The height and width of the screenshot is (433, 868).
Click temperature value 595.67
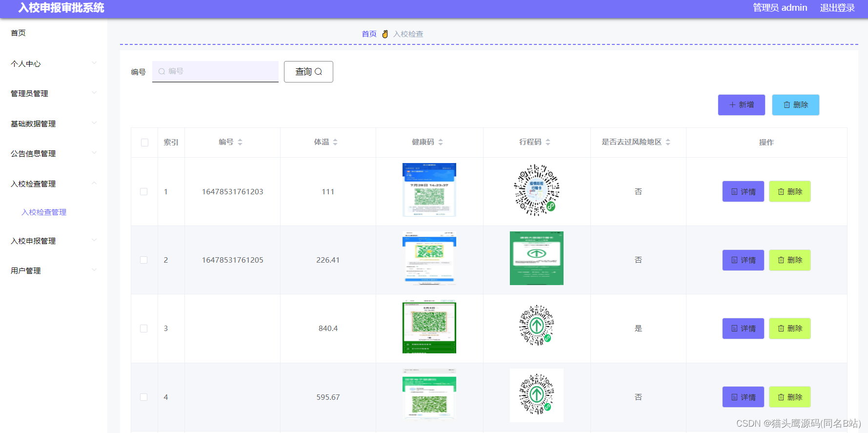tap(328, 397)
